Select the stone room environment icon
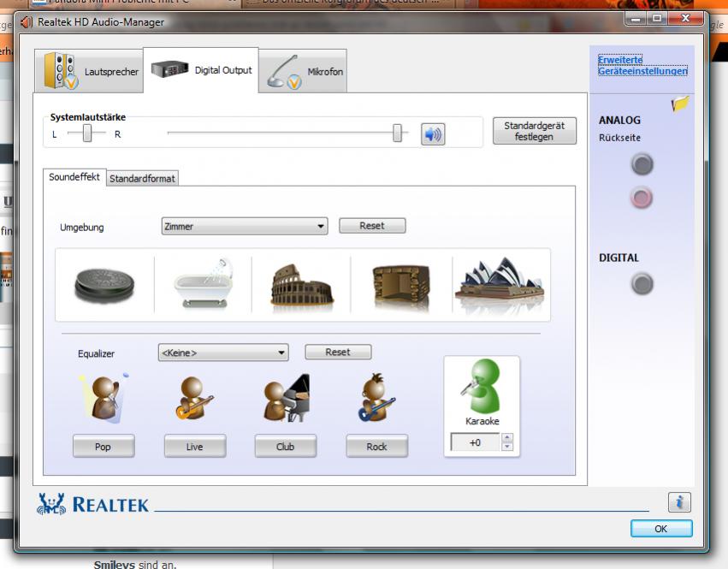728x569 pixels. 401,286
